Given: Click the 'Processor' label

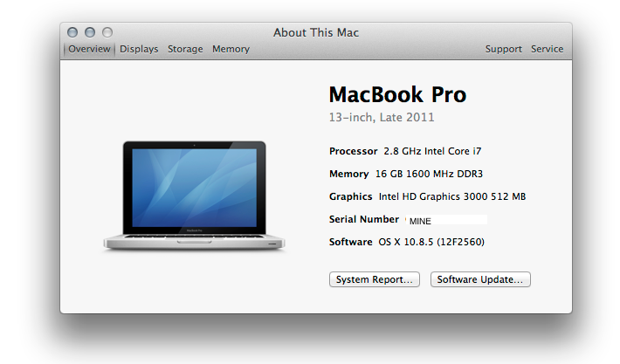Looking at the screenshot, I should coord(353,151).
